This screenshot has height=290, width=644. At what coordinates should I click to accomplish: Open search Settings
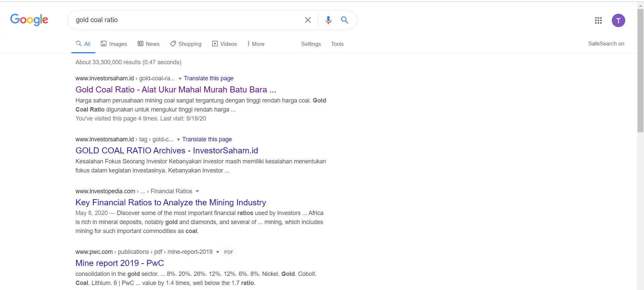tap(311, 44)
